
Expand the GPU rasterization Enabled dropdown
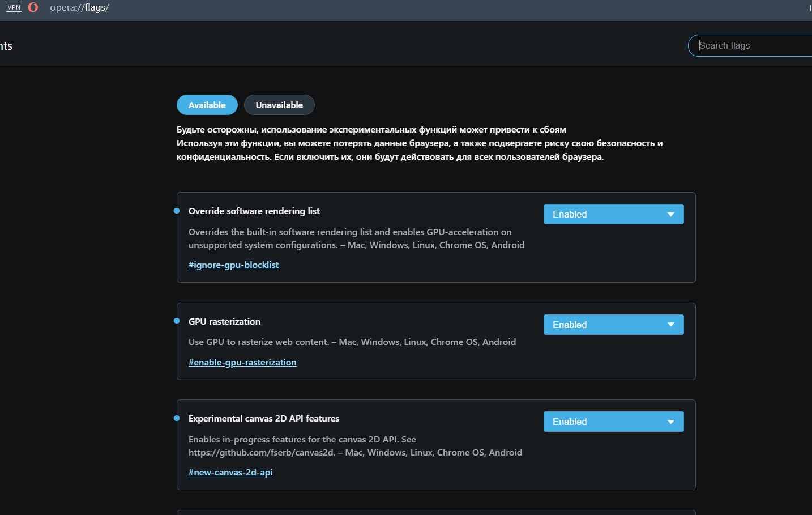point(613,325)
